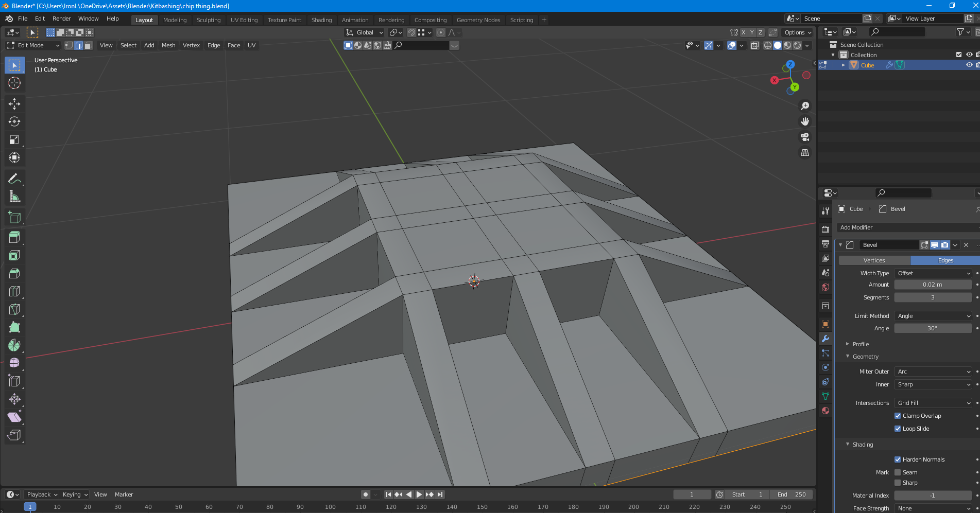This screenshot has height=513, width=980.
Task: Select the Rip Region tool
Action: coord(14,435)
